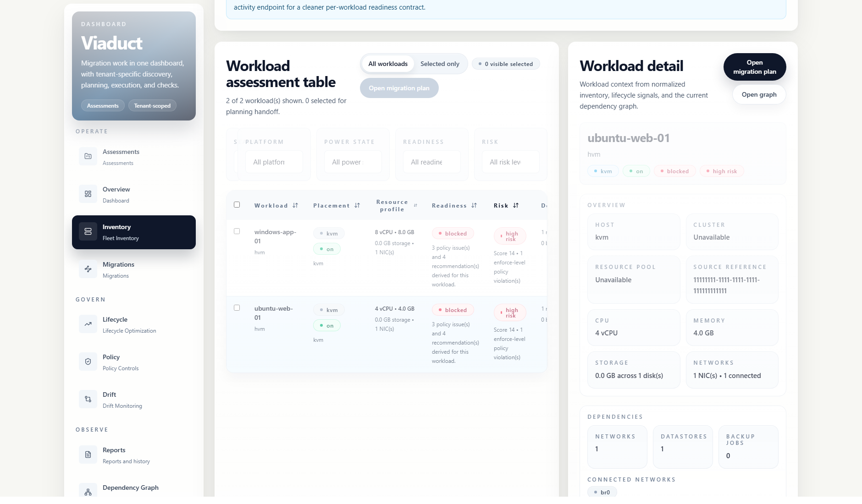This screenshot has height=504, width=862.
Task: Click the Drift monitoring icon
Action: [x=88, y=399]
